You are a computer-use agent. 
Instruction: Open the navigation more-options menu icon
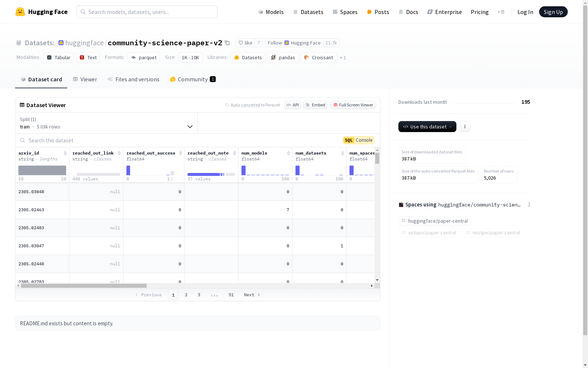tap(501, 12)
